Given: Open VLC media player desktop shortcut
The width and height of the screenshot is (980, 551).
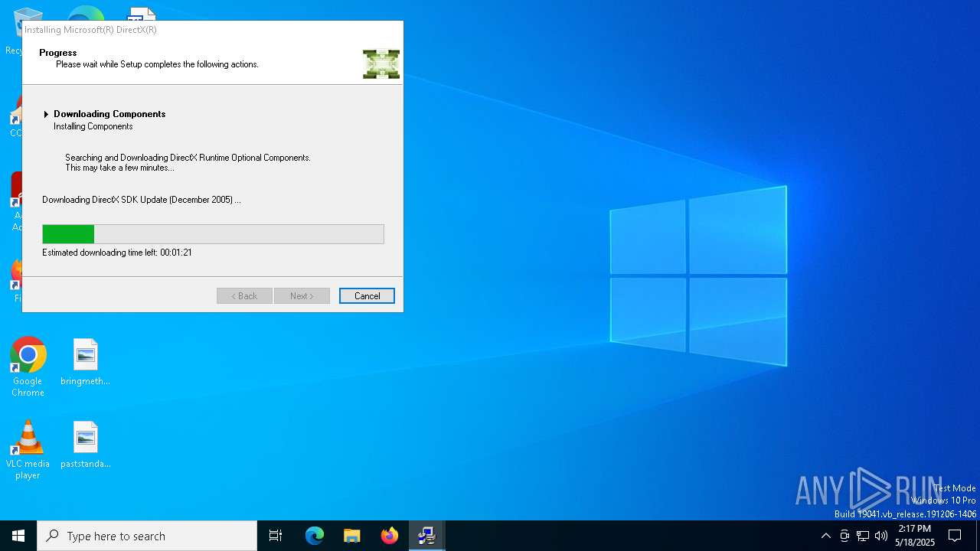Looking at the screenshot, I should [x=28, y=450].
